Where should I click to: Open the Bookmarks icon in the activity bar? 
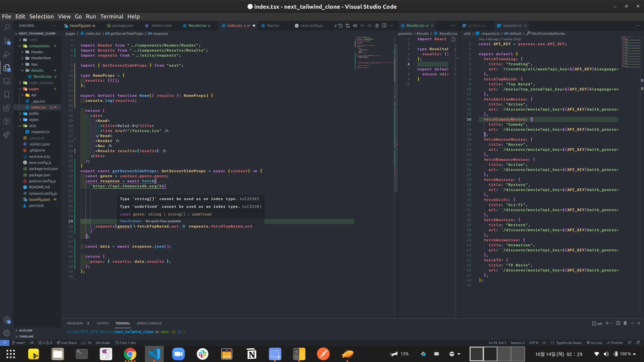coord(7,95)
